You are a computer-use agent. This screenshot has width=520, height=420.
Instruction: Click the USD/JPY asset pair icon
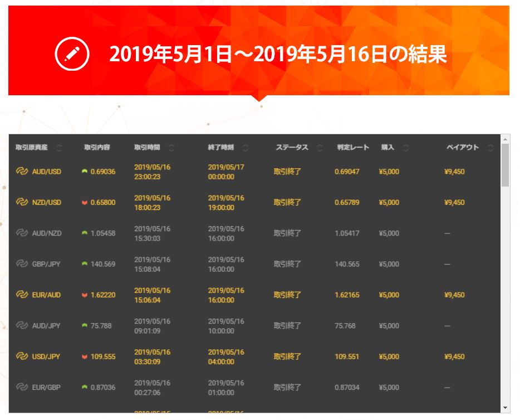22,356
